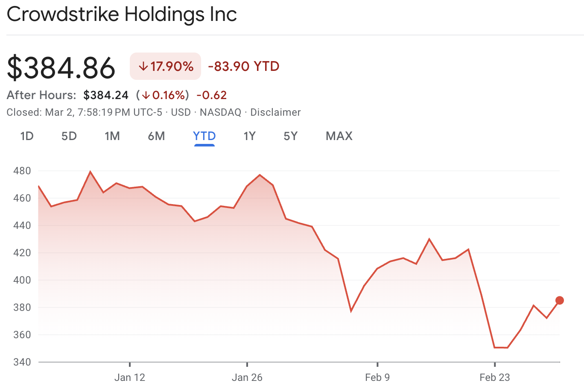Click the Feb 23 axis label
The height and width of the screenshot is (392, 584).
click(x=495, y=377)
